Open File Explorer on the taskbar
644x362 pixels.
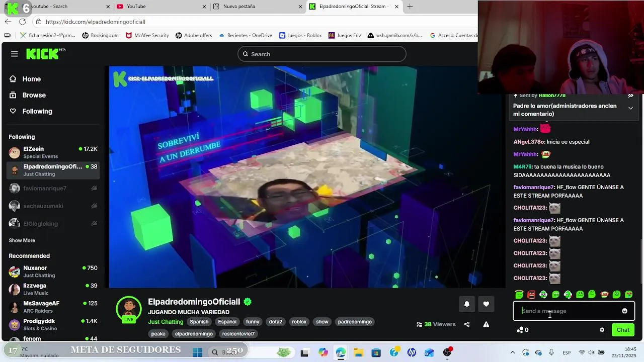(x=358, y=352)
